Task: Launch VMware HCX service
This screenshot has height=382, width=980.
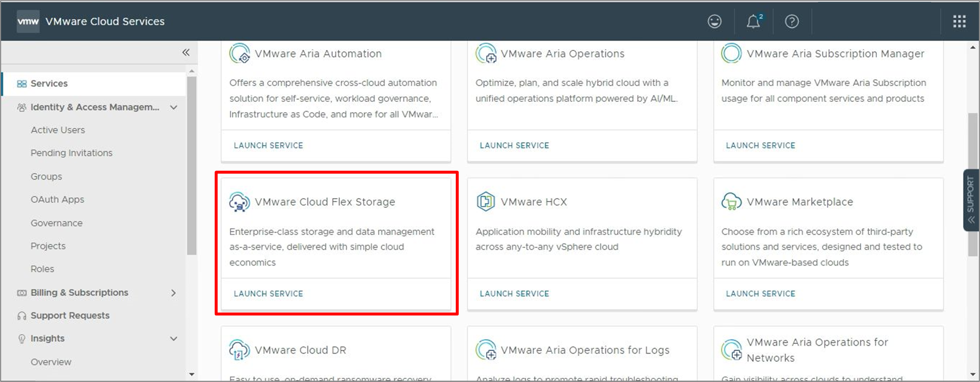Action: [514, 293]
